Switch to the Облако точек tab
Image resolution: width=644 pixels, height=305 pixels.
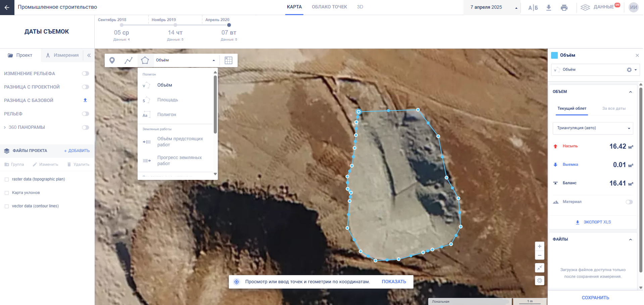pyautogui.click(x=329, y=7)
